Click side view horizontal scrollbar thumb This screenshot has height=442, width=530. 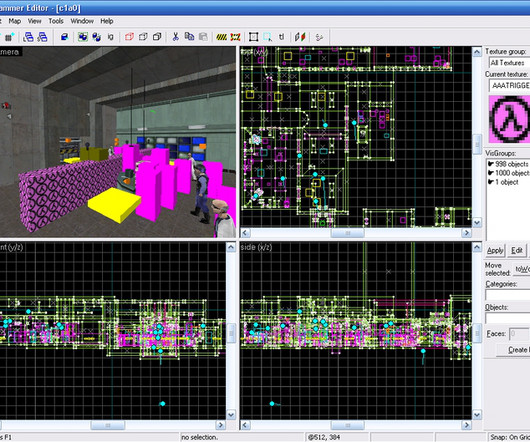pyautogui.click(x=347, y=425)
